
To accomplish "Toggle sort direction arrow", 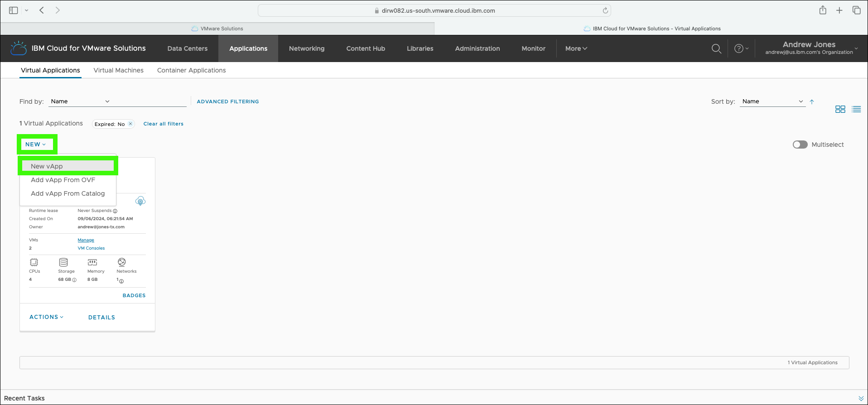I will click(812, 102).
